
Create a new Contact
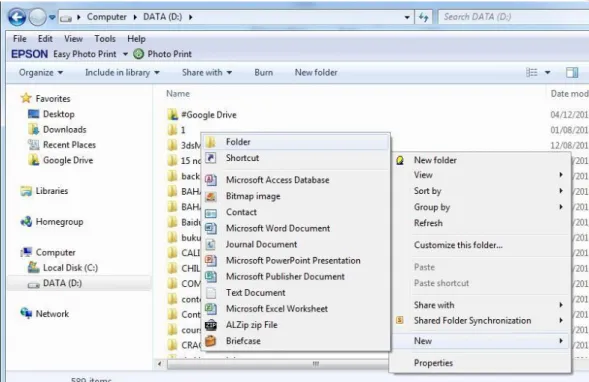pyautogui.click(x=296, y=212)
